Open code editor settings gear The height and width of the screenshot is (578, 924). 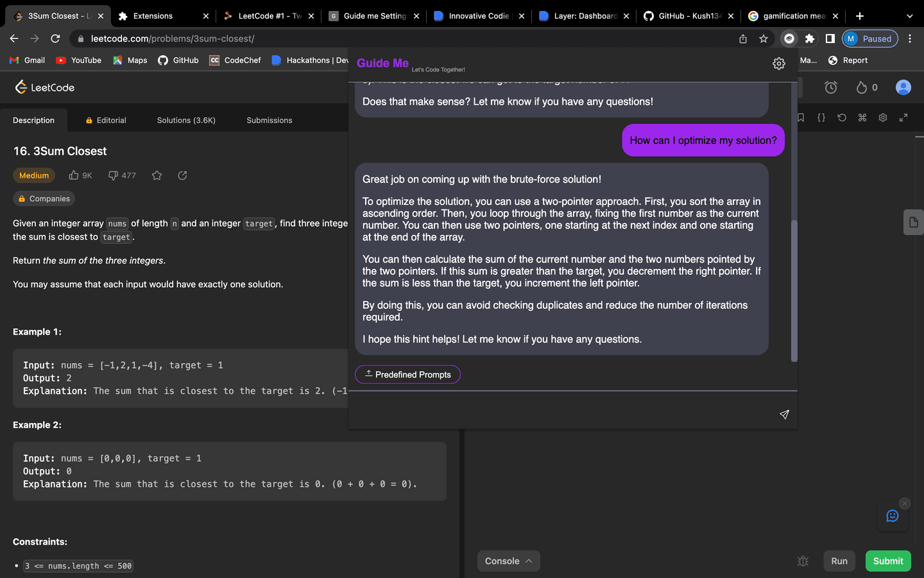[883, 118]
